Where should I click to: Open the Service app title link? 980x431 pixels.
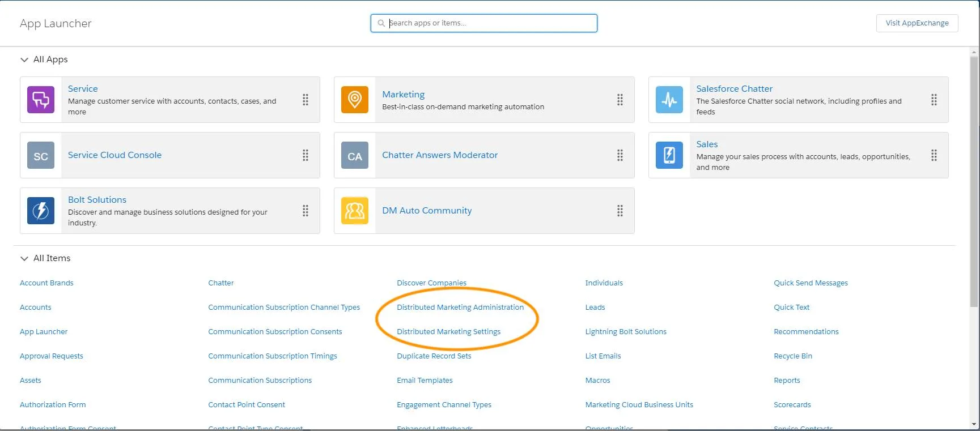pos(83,89)
